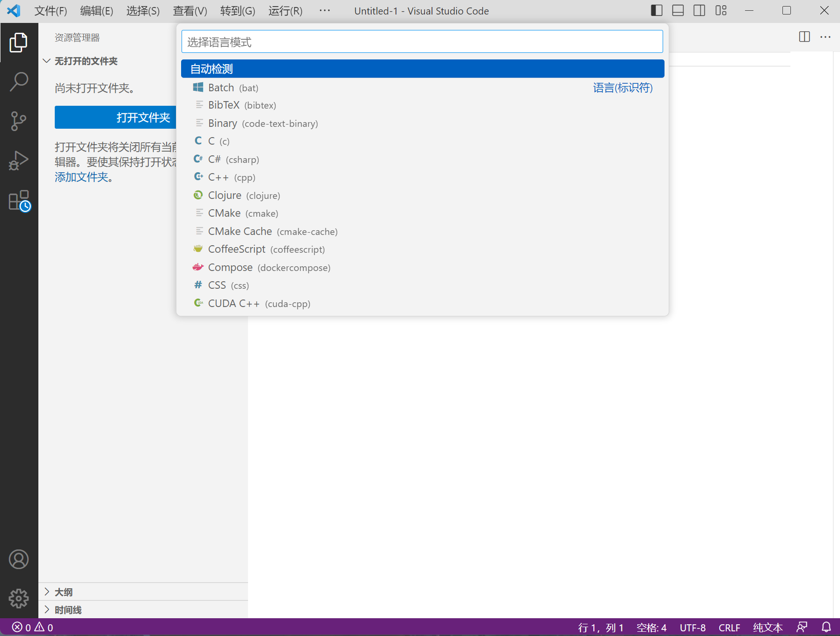This screenshot has width=840, height=636.
Task: Select CSS (css) language
Action: coord(423,285)
